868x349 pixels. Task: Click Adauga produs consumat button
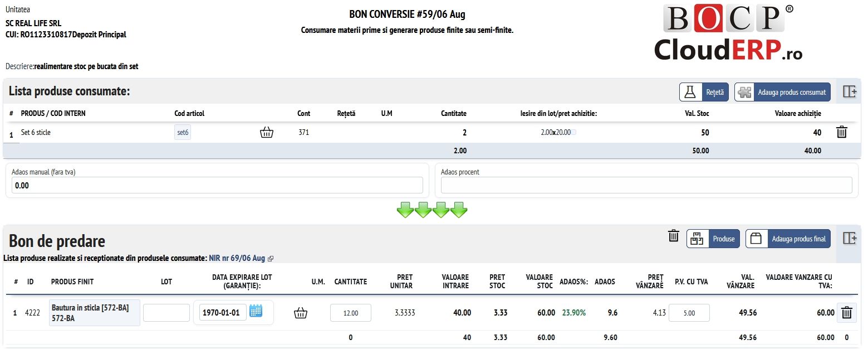[782, 92]
